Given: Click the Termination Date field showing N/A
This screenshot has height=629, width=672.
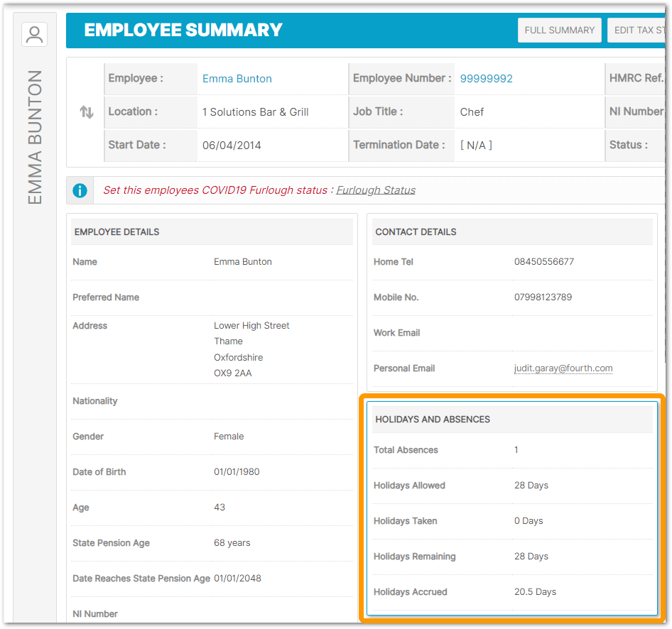Looking at the screenshot, I should click(474, 145).
